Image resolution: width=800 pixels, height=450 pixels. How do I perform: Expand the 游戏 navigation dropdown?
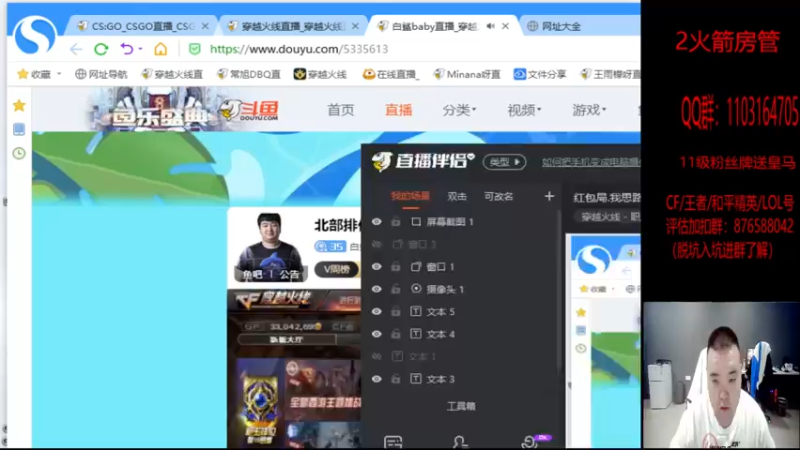(x=604, y=109)
